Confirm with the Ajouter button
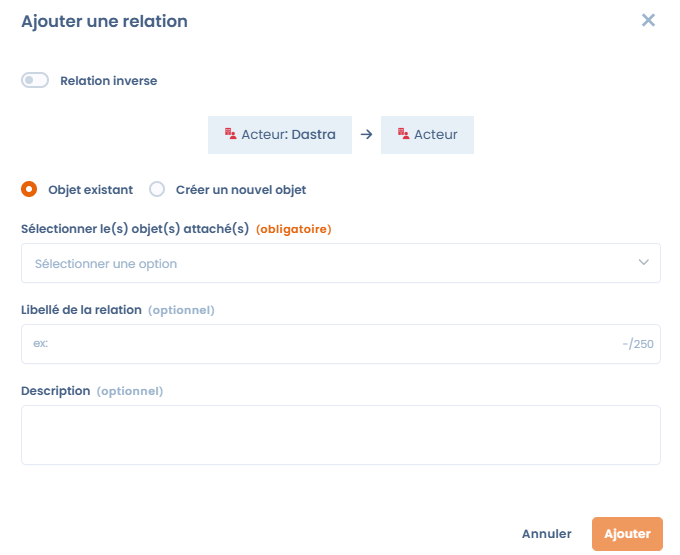The width and height of the screenshot is (680, 555). (627, 534)
